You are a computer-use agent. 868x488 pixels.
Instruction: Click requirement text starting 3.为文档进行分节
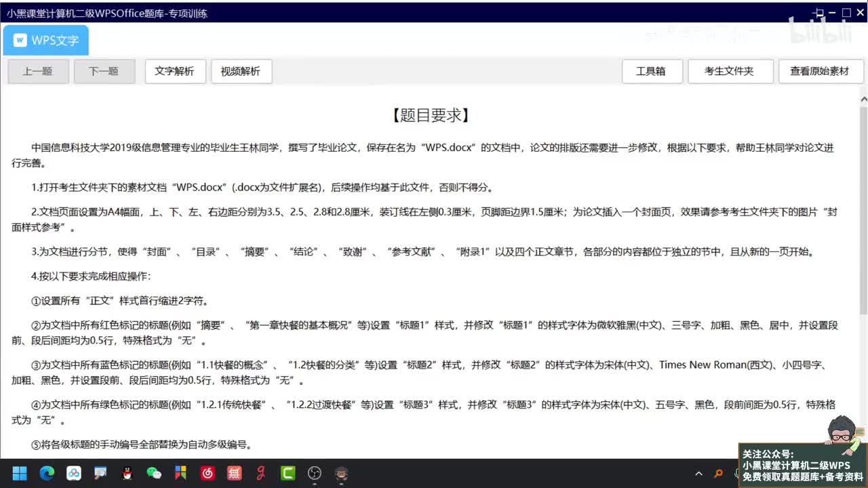(422, 252)
